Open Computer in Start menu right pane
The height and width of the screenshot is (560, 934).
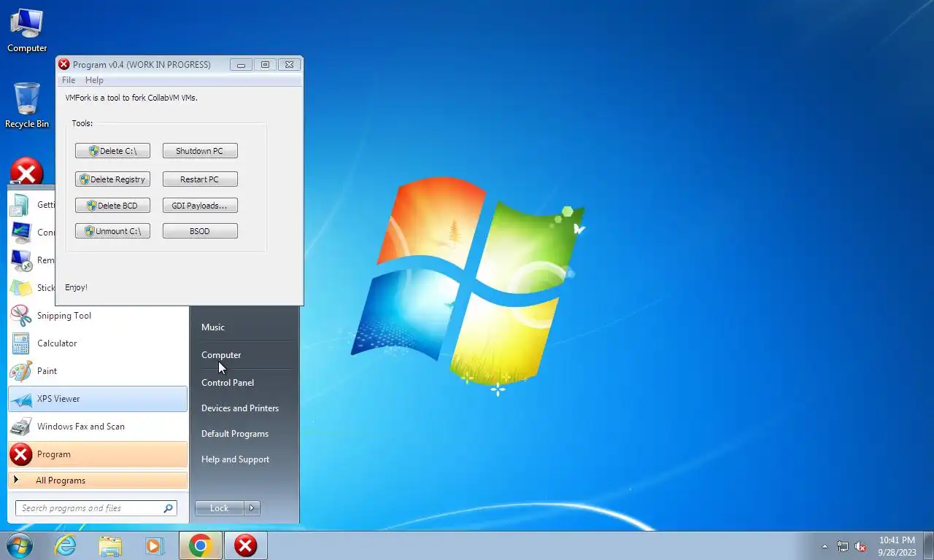pyautogui.click(x=221, y=355)
